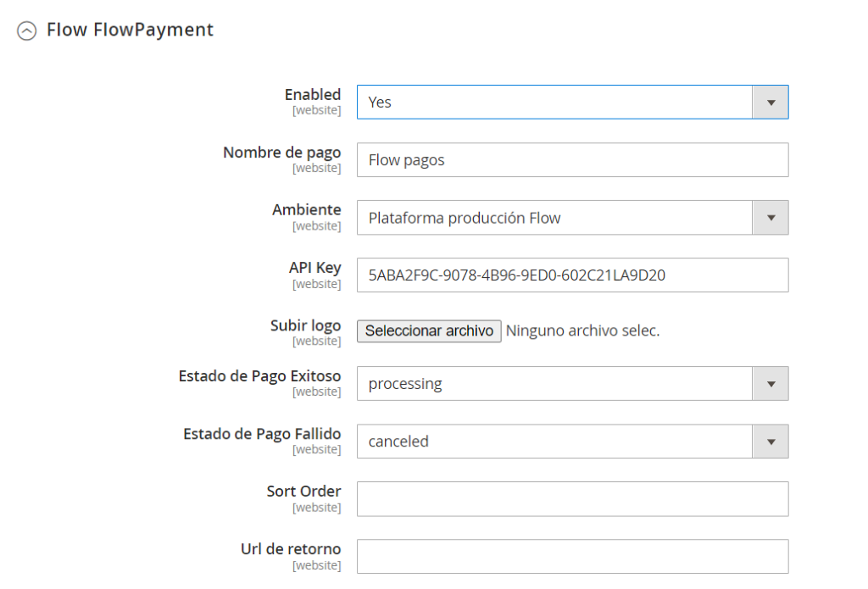Click the Nombre de pago label
This screenshot has height=589, width=868.
pyautogui.click(x=281, y=153)
